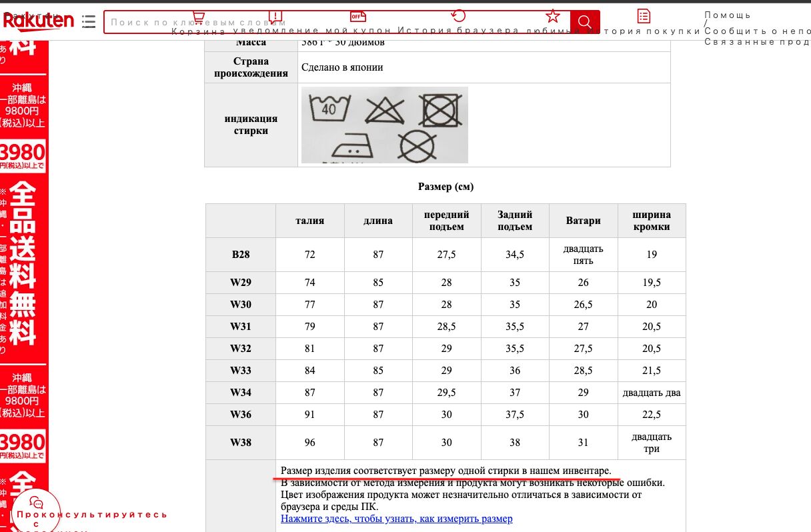This screenshot has width=811, height=532.
Task: Click the laundry care symbols image
Action: pos(385,125)
